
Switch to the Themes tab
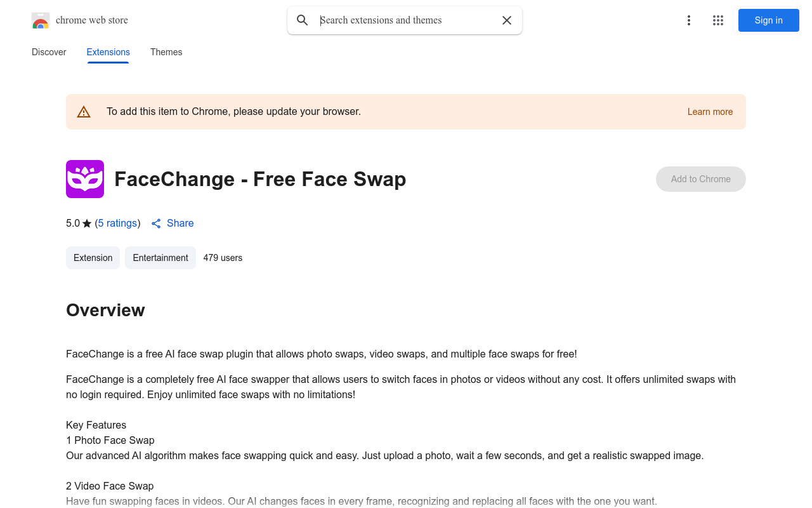(x=166, y=52)
